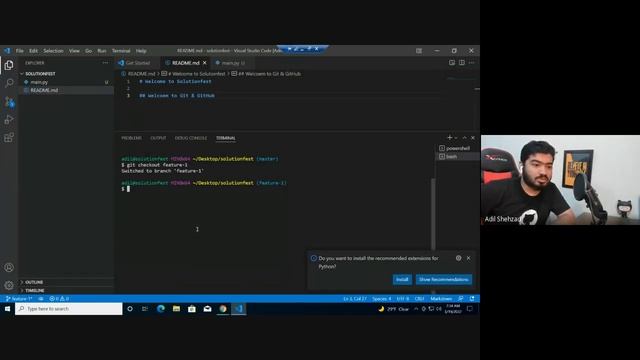Open notification settings gear icon
This screenshot has width=640, height=360.
pyautogui.click(x=458, y=258)
